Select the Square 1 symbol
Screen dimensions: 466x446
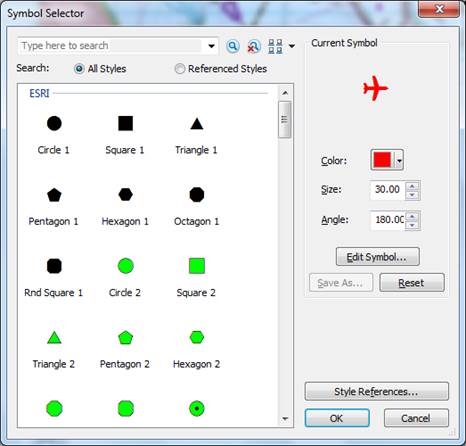[x=125, y=123]
